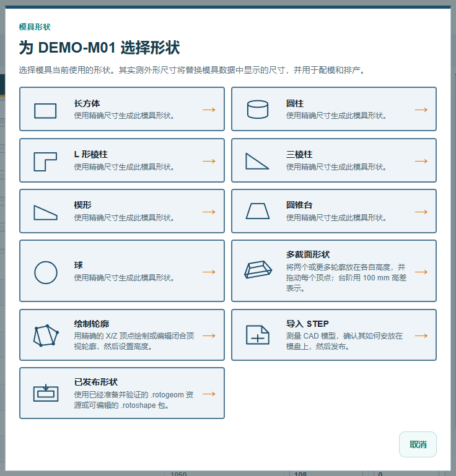Click the 为 DEMO-M01 选择形状 heading

click(x=99, y=48)
